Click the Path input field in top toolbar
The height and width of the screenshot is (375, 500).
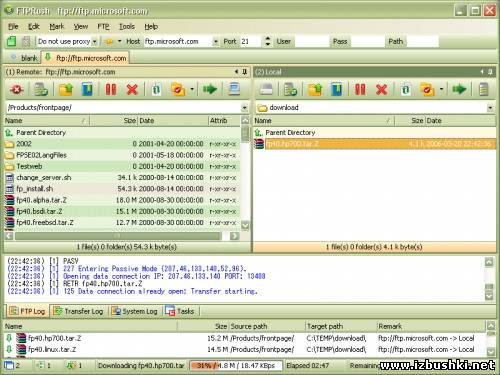pyautogui.click(x=422, y=41)
